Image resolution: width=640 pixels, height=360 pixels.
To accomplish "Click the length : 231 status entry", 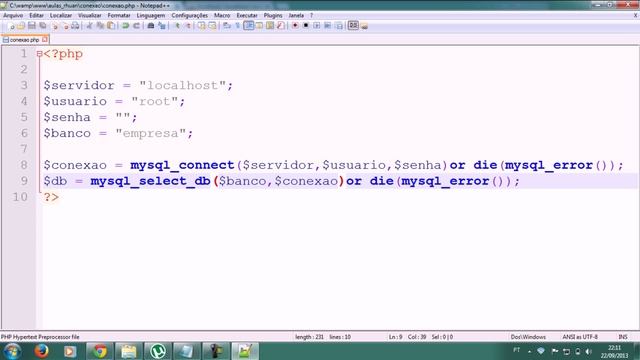I will pyautogui.click(x=309, y=337).
